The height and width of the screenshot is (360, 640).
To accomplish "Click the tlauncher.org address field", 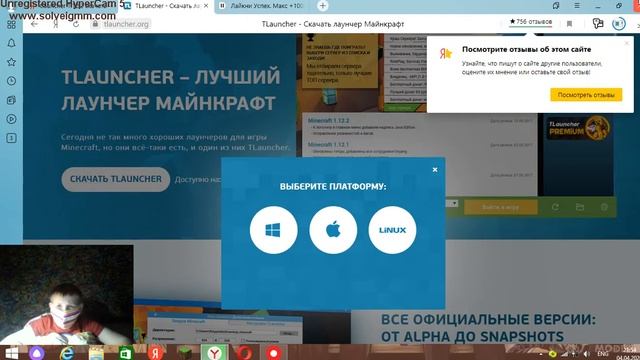I will tap(126, 24).
